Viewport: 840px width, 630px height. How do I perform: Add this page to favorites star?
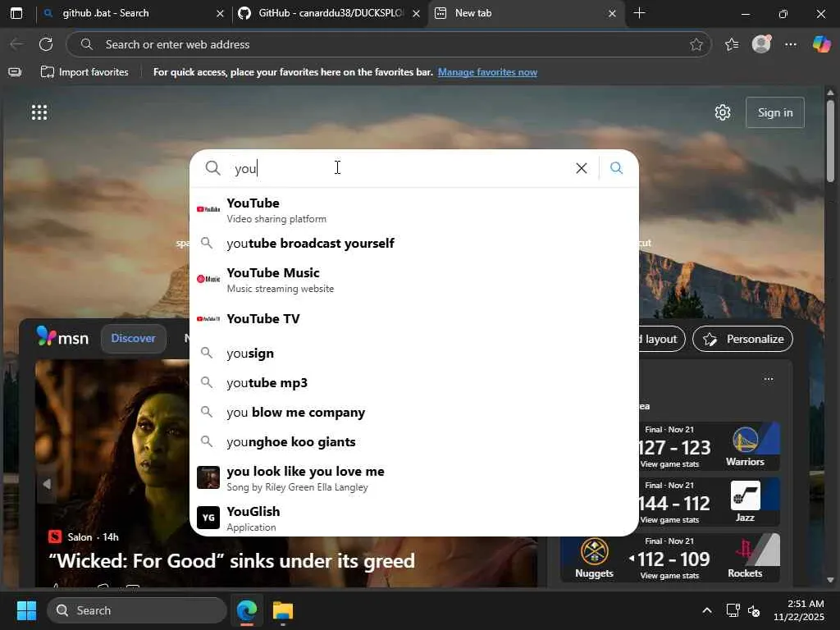(x=696, y=44)
